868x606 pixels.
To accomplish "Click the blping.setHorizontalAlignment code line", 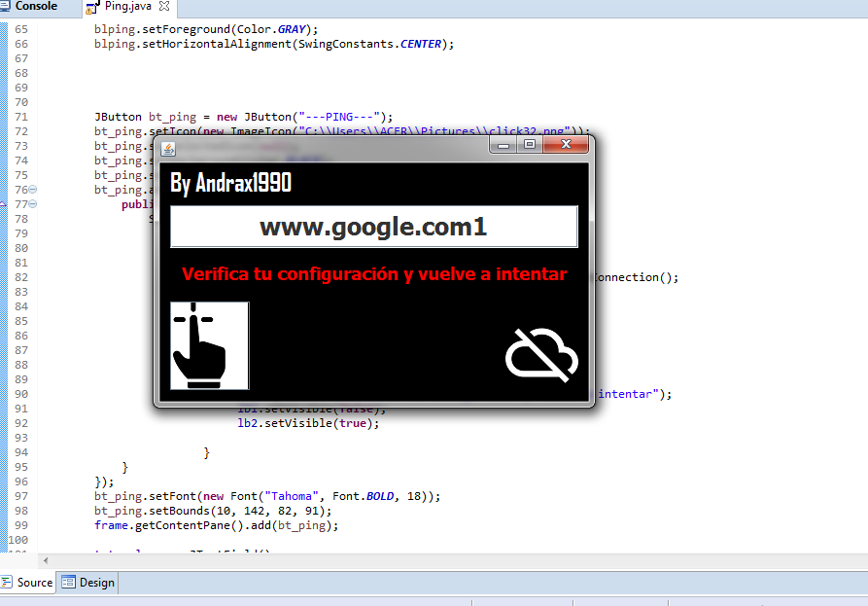I will pos(274,44).
